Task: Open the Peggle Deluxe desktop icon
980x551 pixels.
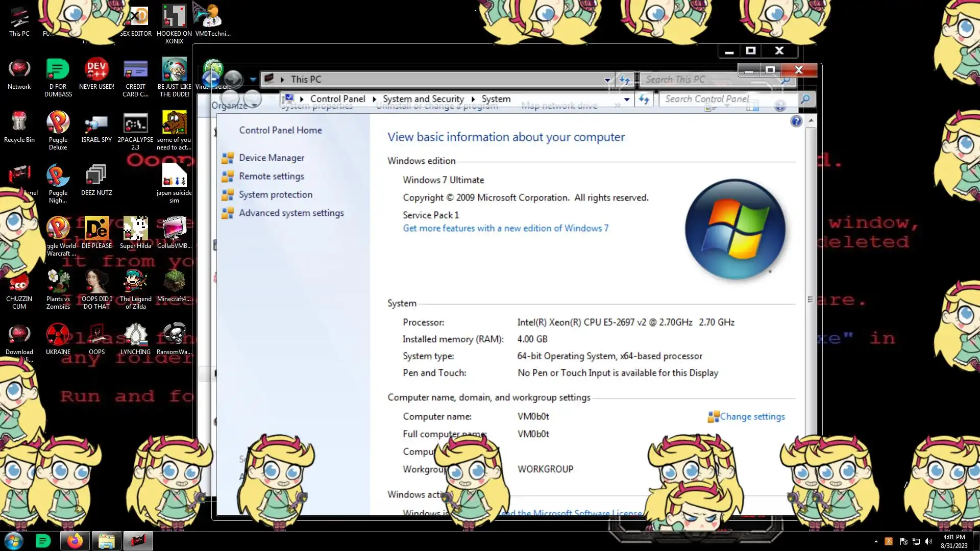Action: [x=58, y=123]
